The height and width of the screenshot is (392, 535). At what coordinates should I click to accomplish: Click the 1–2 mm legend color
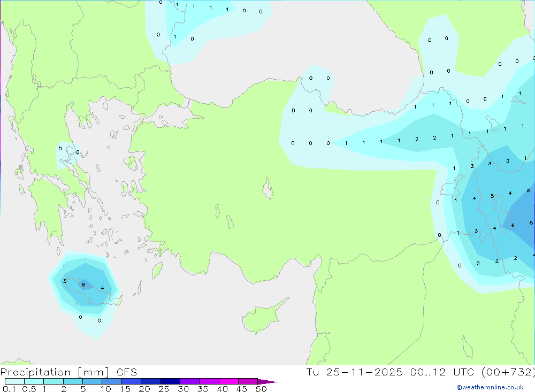[53, 381]
